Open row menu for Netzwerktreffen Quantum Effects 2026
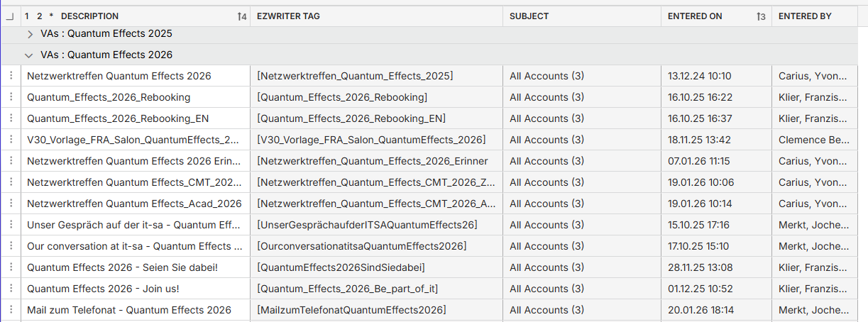This screenshot has width=868, height=322. click(x=11, y=76)
